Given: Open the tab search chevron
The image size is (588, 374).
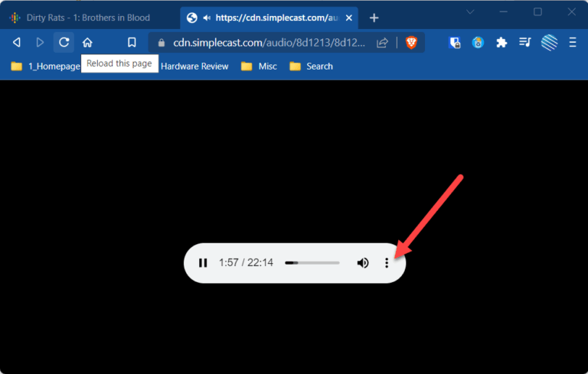Looking at the screenshot, I should click(470, 12).
